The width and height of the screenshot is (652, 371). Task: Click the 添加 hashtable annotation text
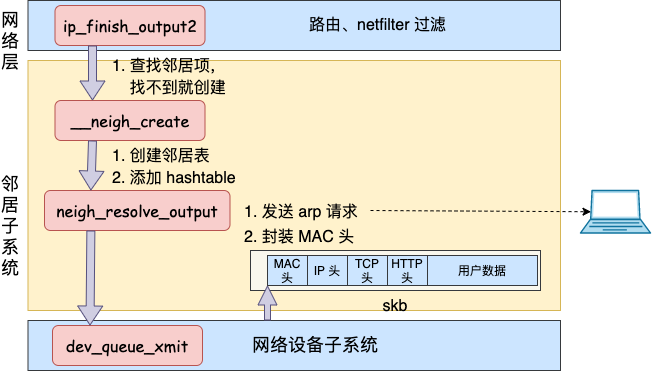click(183, 178)
